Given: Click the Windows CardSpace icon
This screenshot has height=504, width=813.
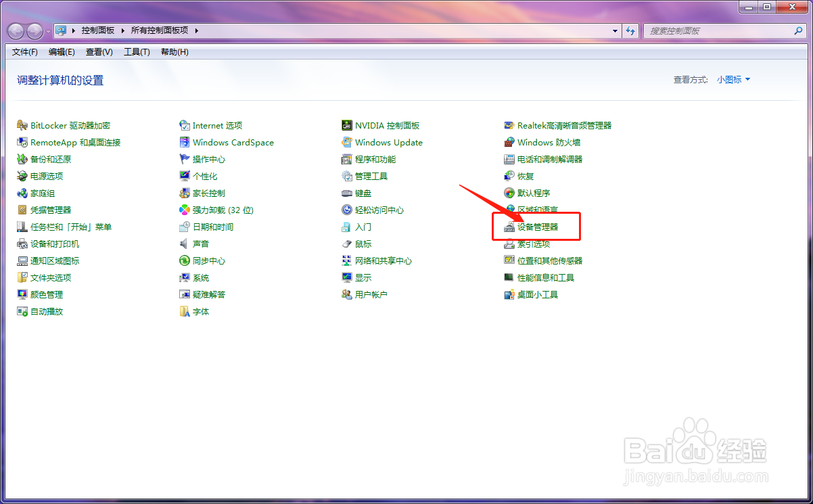Looking at the screenshot, I should point(185,142).
